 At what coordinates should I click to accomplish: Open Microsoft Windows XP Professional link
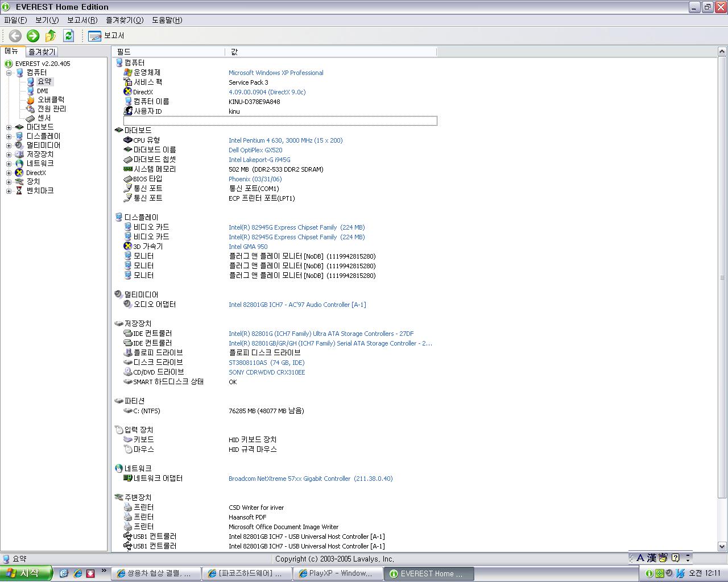point(276,73)
